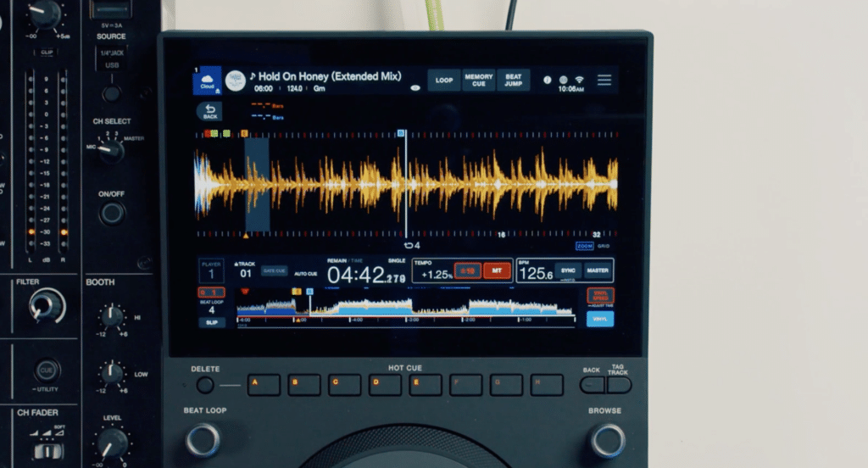The height and width of the screenshot is (468, 868).
Task: Set this deck as MASTER
Action: [598, 270]
